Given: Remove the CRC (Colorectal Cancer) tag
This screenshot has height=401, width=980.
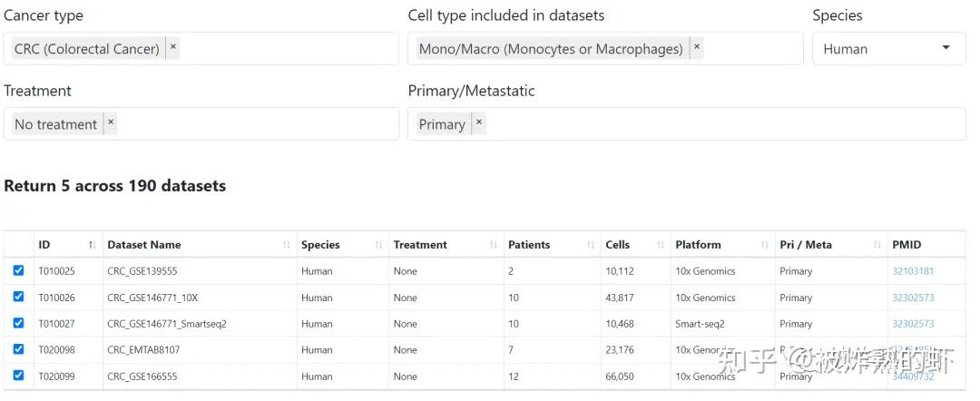Looking at the screenshot, I should [x=173, y=48].
